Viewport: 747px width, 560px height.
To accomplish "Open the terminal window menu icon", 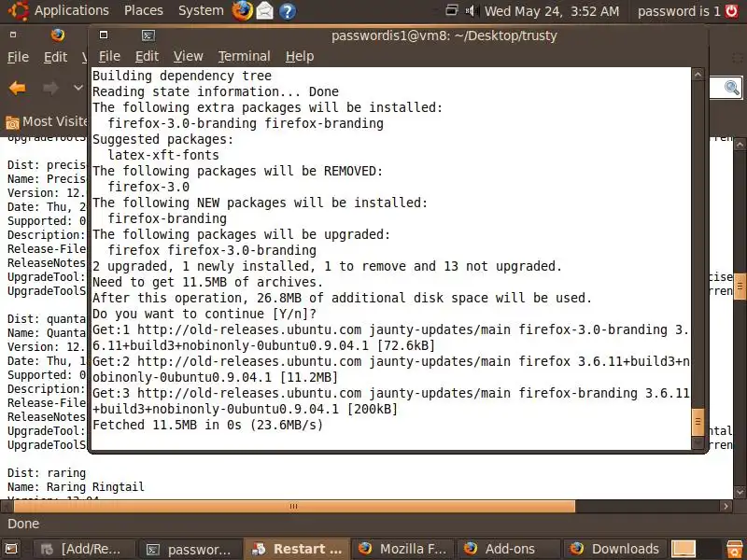I will pos(104,35).
